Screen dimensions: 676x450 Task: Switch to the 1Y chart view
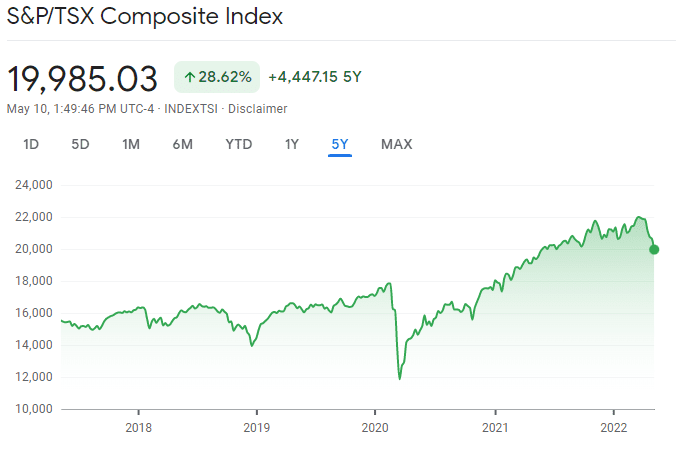pos(291,144)
